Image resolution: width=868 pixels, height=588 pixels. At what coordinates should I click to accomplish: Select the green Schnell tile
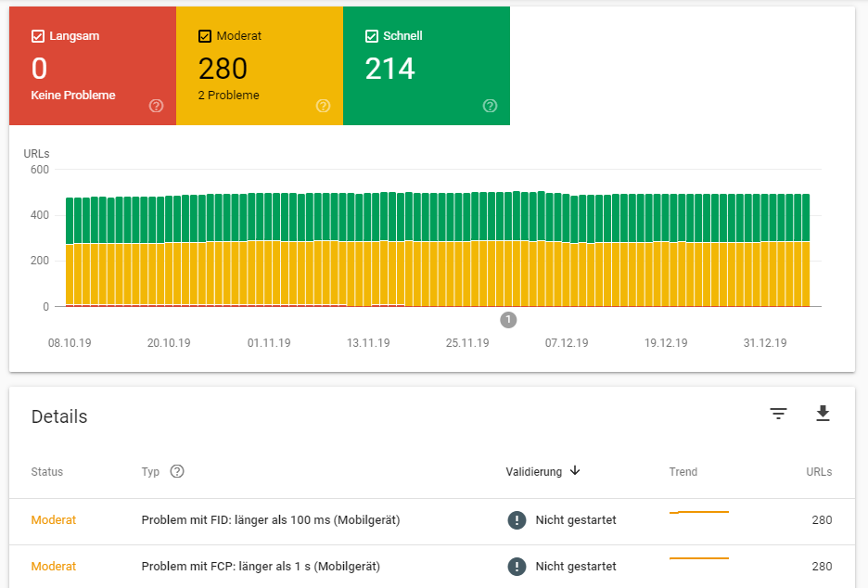pos(427,66)
